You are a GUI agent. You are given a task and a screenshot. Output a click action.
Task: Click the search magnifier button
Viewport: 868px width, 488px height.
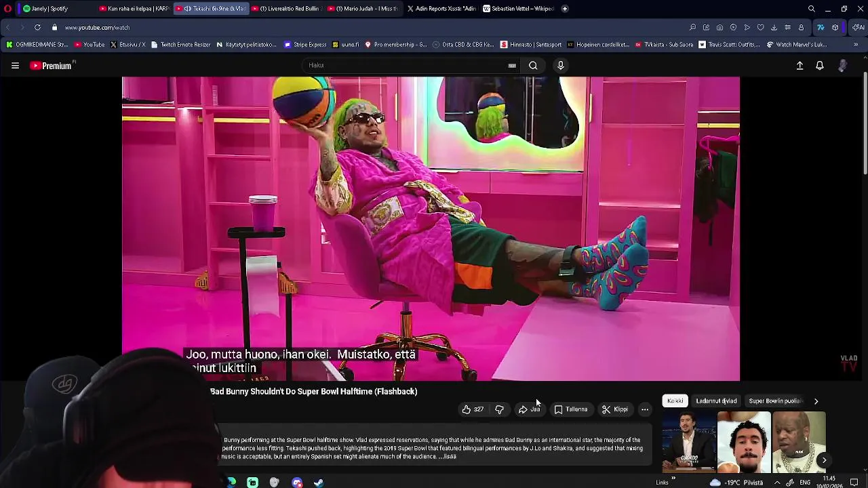533,66
